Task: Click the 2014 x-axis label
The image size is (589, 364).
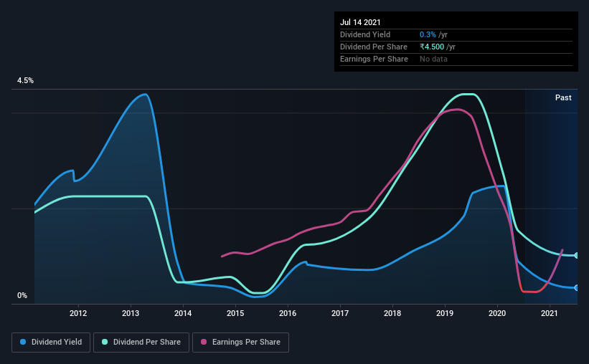Action: (x=183, y=313)
